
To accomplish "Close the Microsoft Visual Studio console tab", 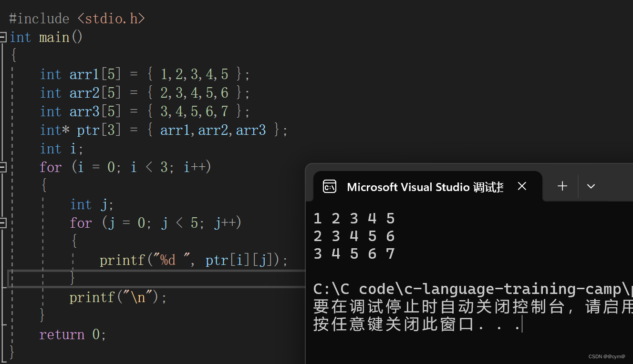I will pyautogui.click(x=522, y=186).
